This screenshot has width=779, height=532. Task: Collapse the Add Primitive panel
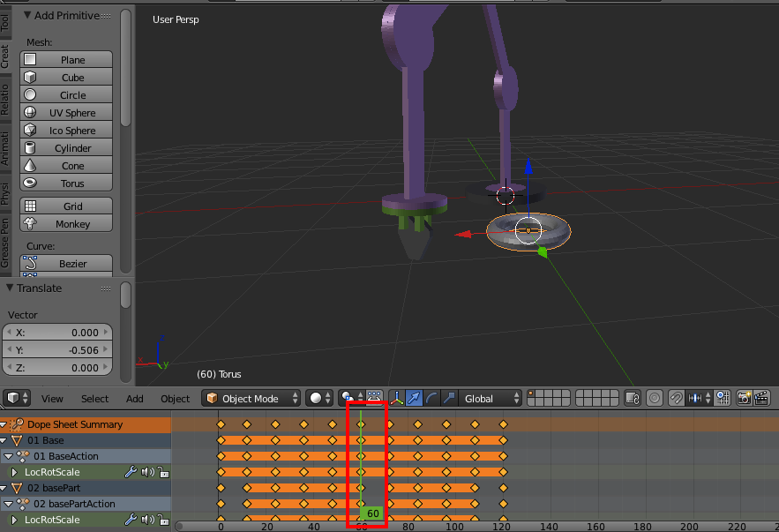click(27, 15)
